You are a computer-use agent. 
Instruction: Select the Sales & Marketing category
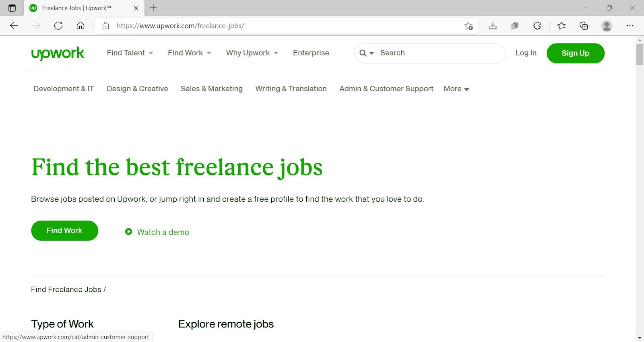pyautogui.click(x=212, y=89)
